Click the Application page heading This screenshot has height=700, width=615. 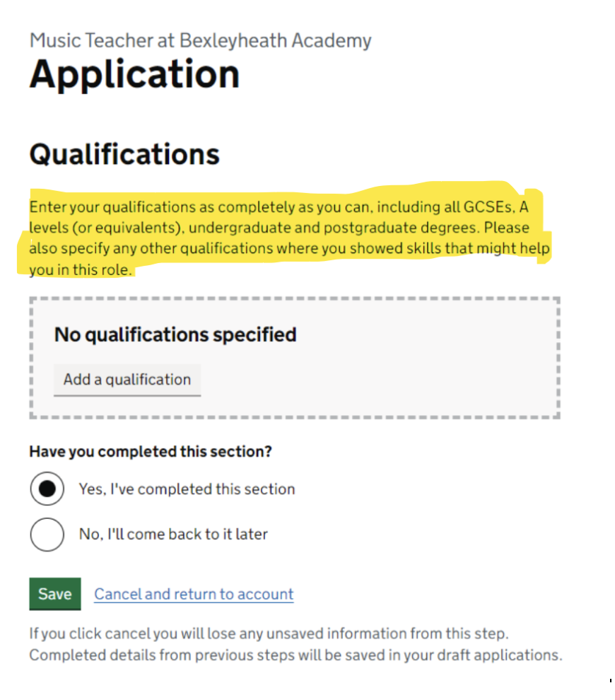[134, 74]
